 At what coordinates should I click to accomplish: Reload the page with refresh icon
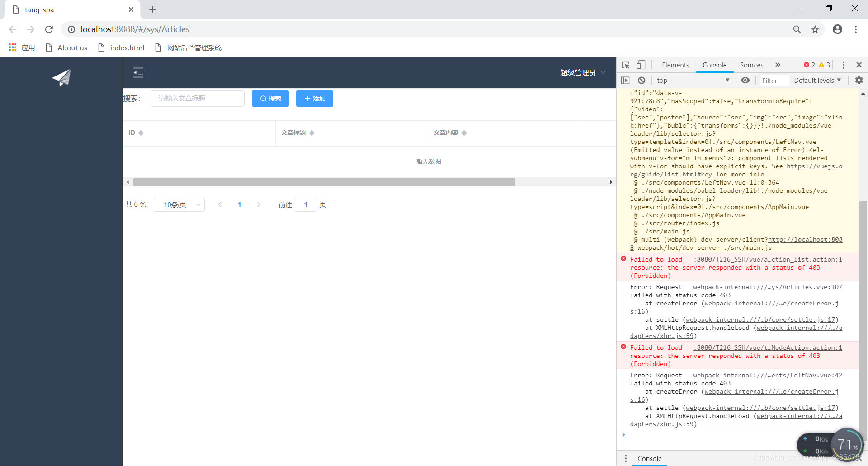click(x=49, y=29)
